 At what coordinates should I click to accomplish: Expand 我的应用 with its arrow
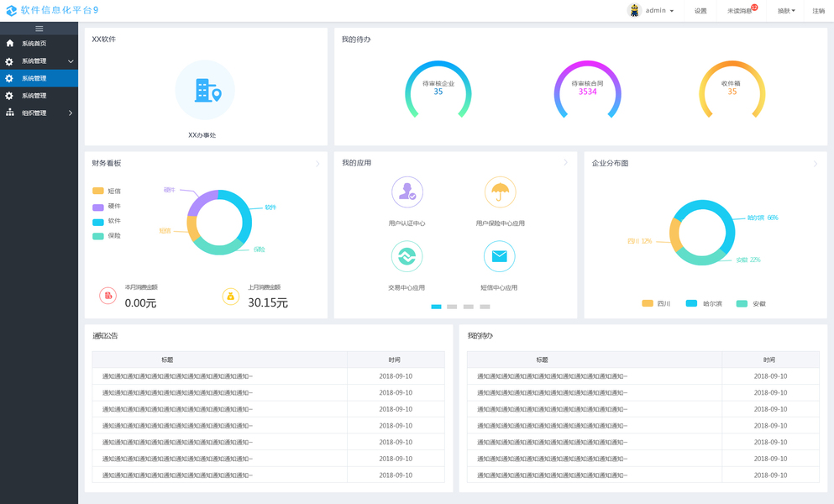point(566,162)
